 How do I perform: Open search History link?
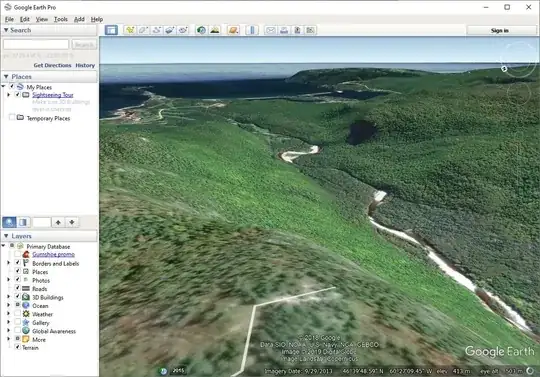(x=85, y=65)
